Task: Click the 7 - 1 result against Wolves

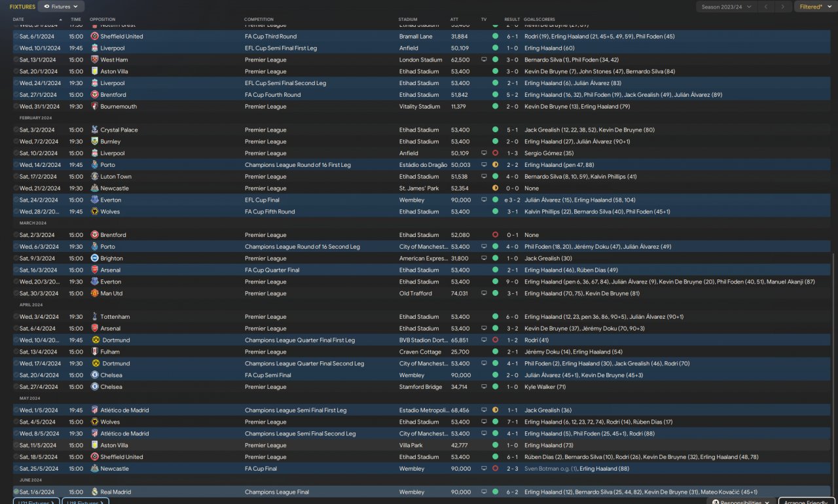Action: pos(512,422)
